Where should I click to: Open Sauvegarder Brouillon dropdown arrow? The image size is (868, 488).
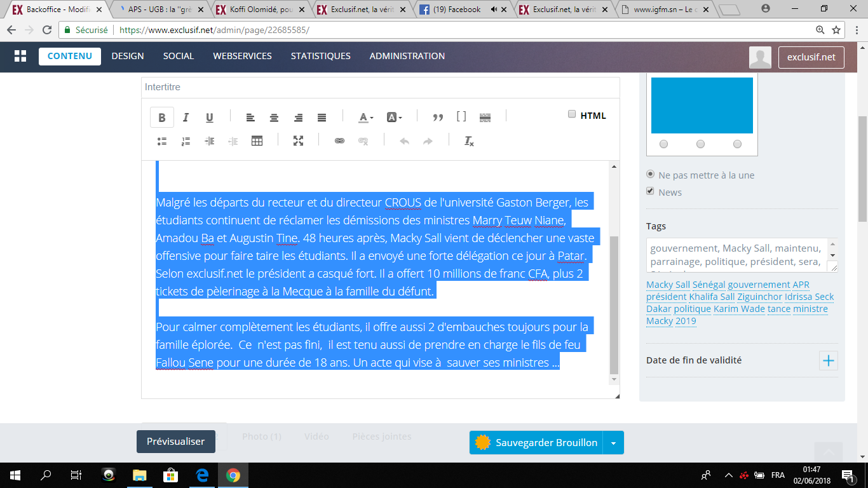[613, 443]
